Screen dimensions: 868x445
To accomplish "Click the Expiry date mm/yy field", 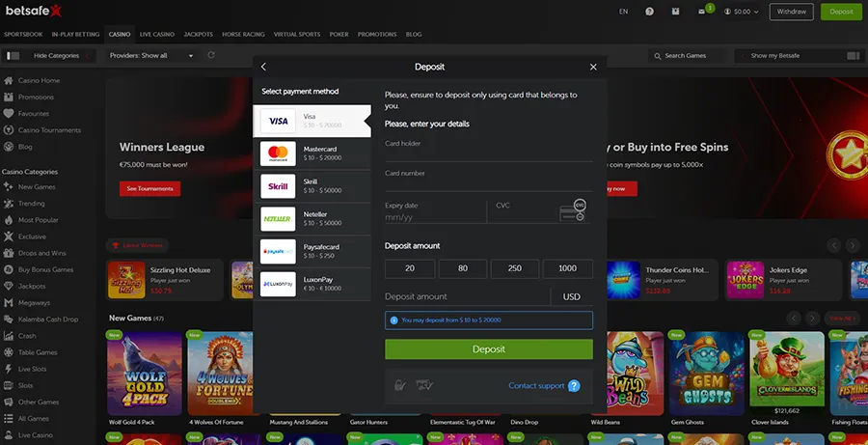I will click(436, 211).
